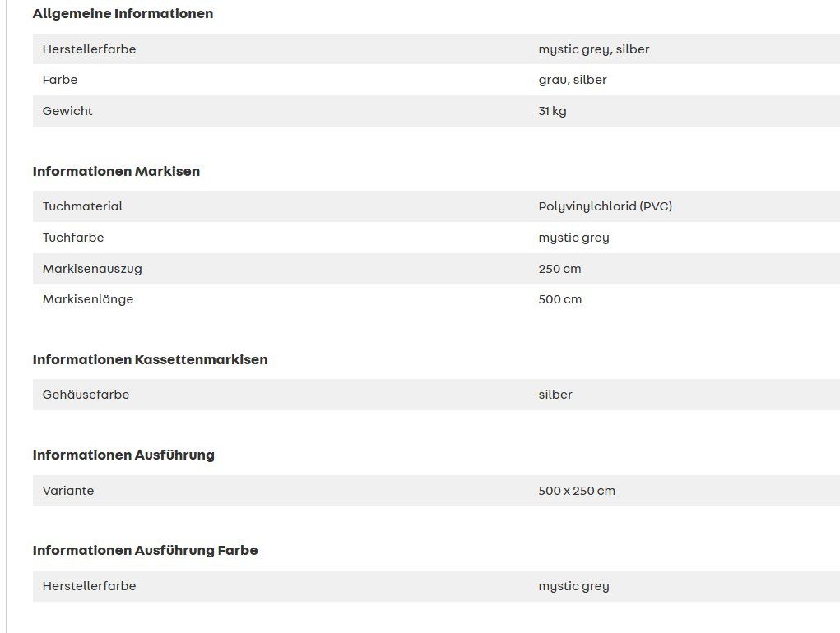The width and height of the screenshot is (840, 633).
Task: Click the 'Informationen Ausführung' heading
Action: tap(123, 455)
